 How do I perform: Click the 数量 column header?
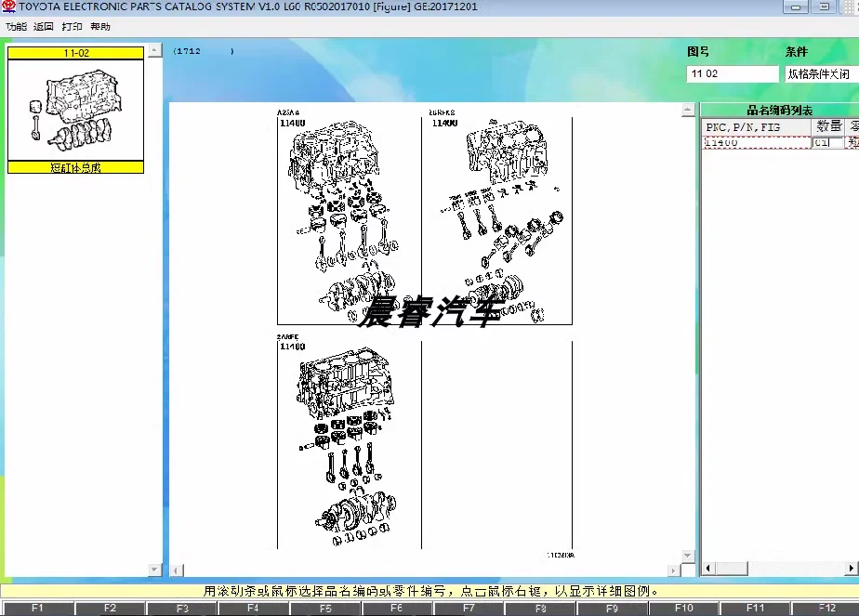pyautogui.click(x=827, y=127)
